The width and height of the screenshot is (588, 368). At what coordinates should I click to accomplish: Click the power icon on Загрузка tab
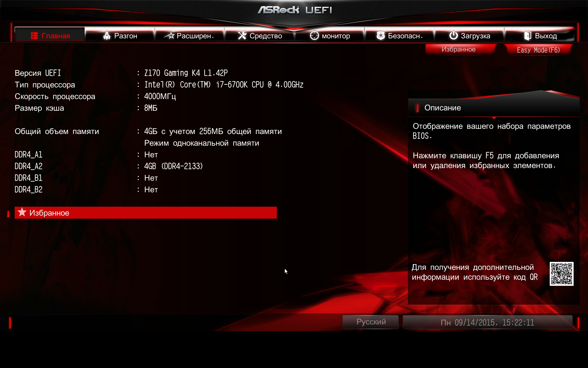click(x=453, y=36)
